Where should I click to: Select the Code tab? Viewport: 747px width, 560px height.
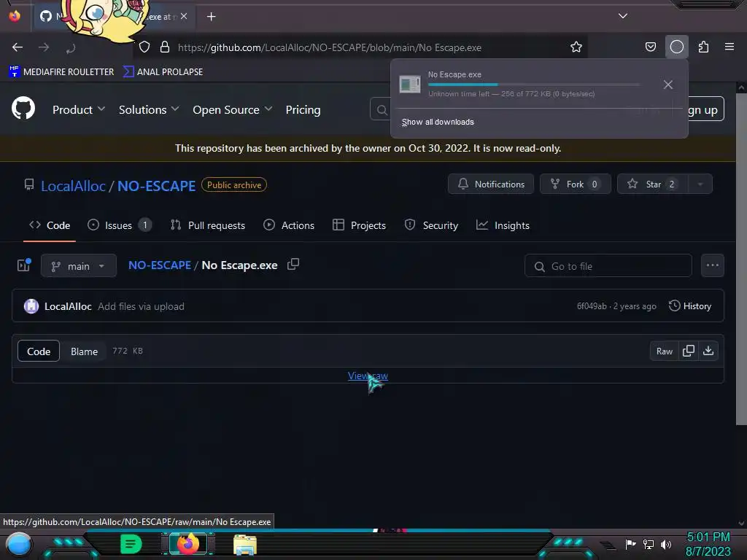pyautogui.click(x=50, y=225)
